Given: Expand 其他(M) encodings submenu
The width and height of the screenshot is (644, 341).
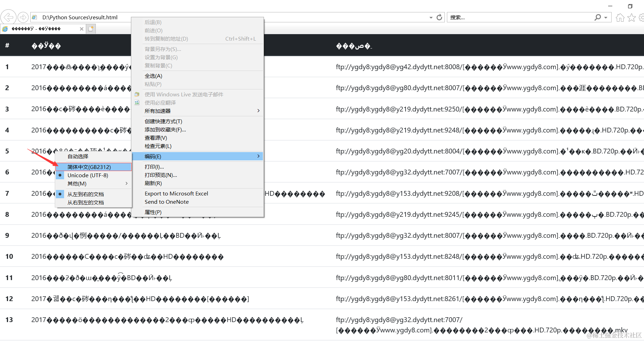Looking at the screenshot, I should pyautogui.click(x=93, y=183).
